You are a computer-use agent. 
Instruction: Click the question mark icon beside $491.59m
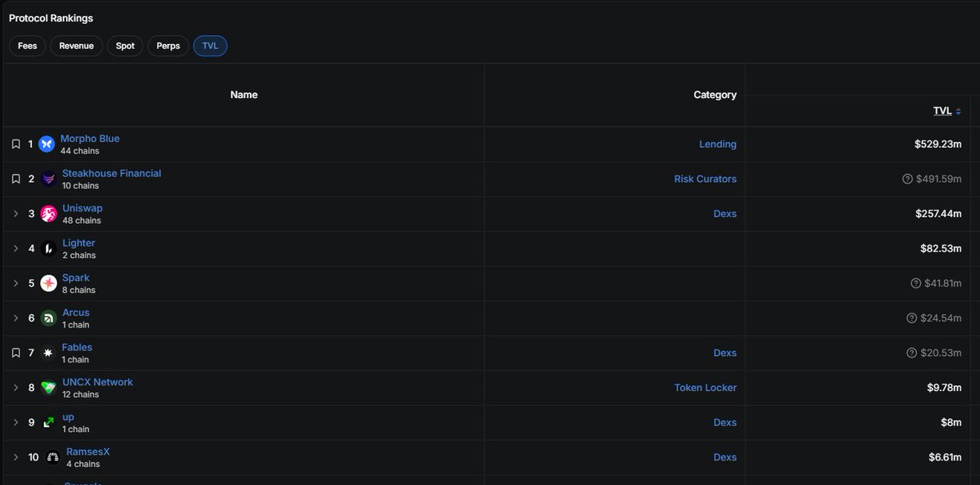pyautogui.click(x=907, y=179)
